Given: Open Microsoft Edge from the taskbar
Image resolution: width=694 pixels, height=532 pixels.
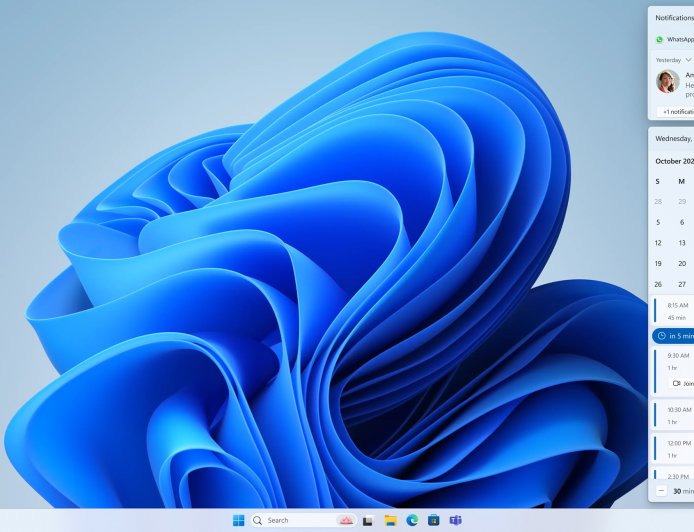Looking at the screenshot, I should pos(412,520).
